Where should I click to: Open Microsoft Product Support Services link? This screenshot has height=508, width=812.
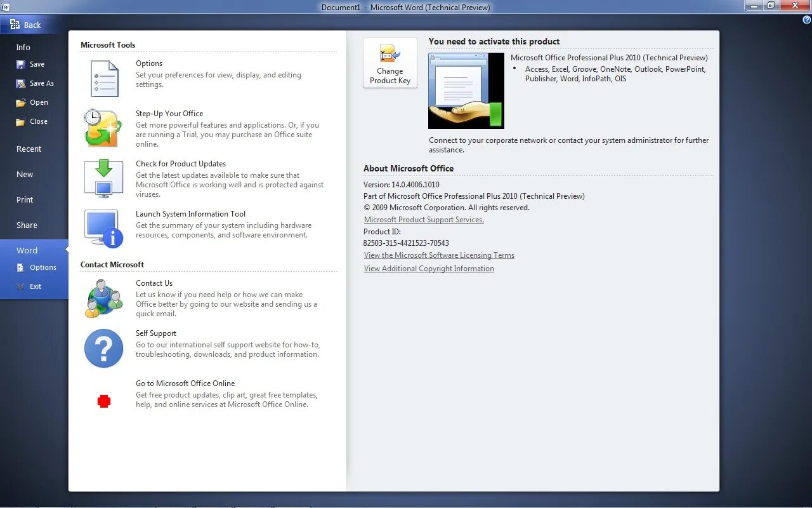pos(424,220)
